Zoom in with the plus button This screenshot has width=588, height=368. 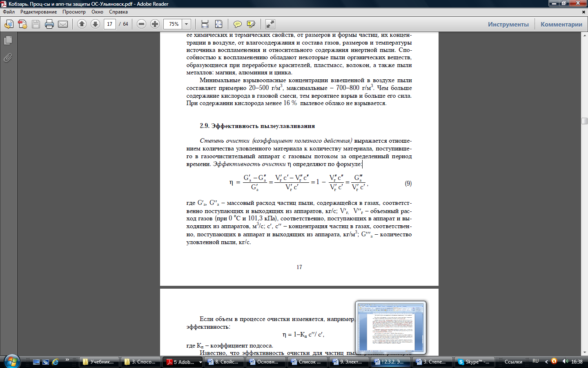tap(155, 24)
